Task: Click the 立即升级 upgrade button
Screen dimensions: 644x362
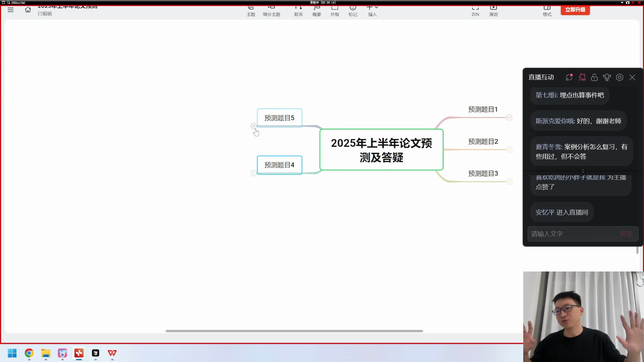Action: [575, 10]
